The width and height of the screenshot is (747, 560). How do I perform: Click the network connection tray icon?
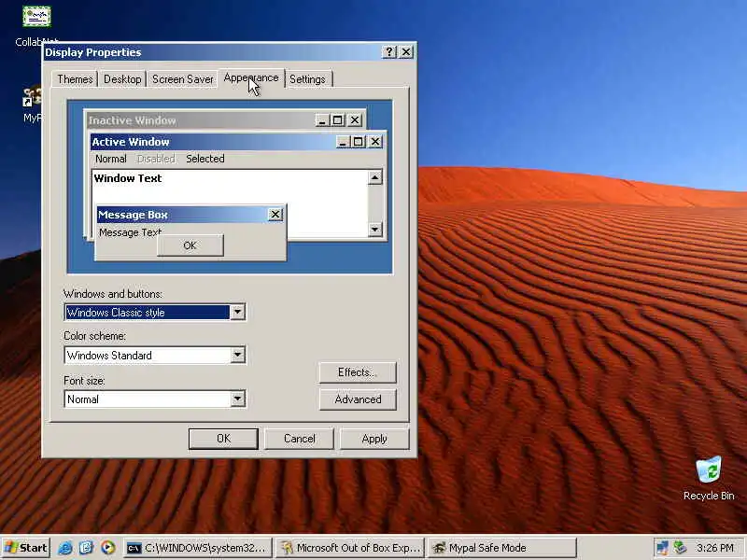pyautogui.click(x=662, y=548)
